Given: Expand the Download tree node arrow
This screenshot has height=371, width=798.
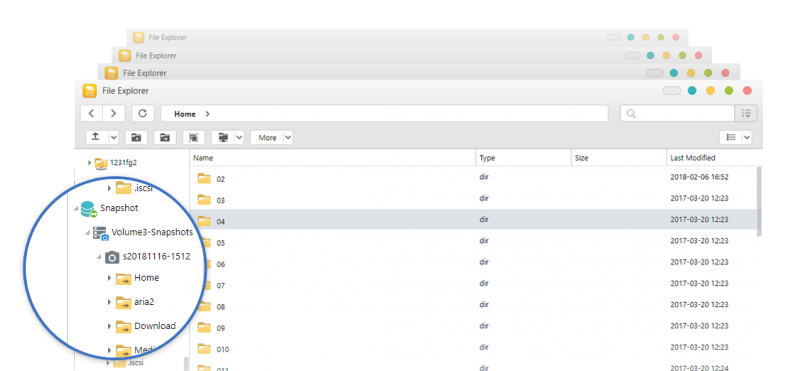Looking at the screenshot, I should pos(109,326).
